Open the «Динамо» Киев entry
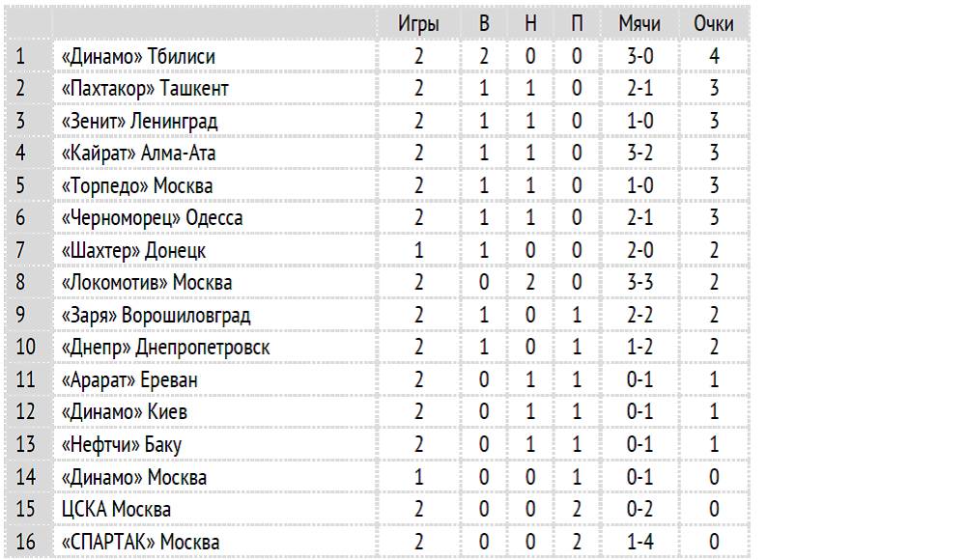The height and width of the screenshot is (560, 966). coord(124,412)
